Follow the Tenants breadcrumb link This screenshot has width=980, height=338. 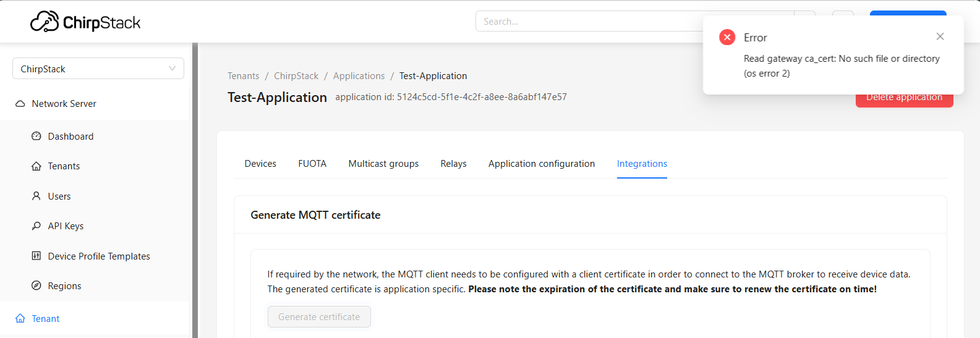point(243,76)
